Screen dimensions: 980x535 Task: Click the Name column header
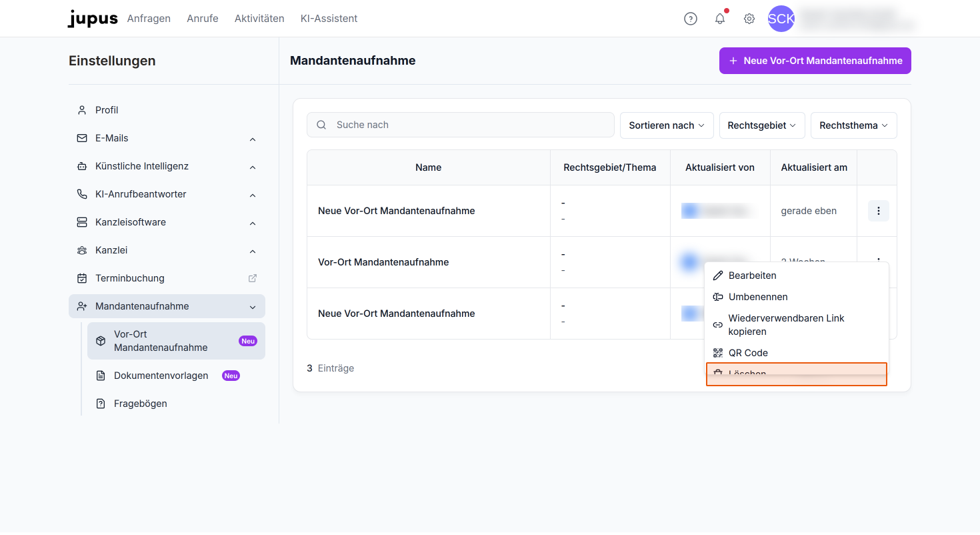[x=429, y=167]
